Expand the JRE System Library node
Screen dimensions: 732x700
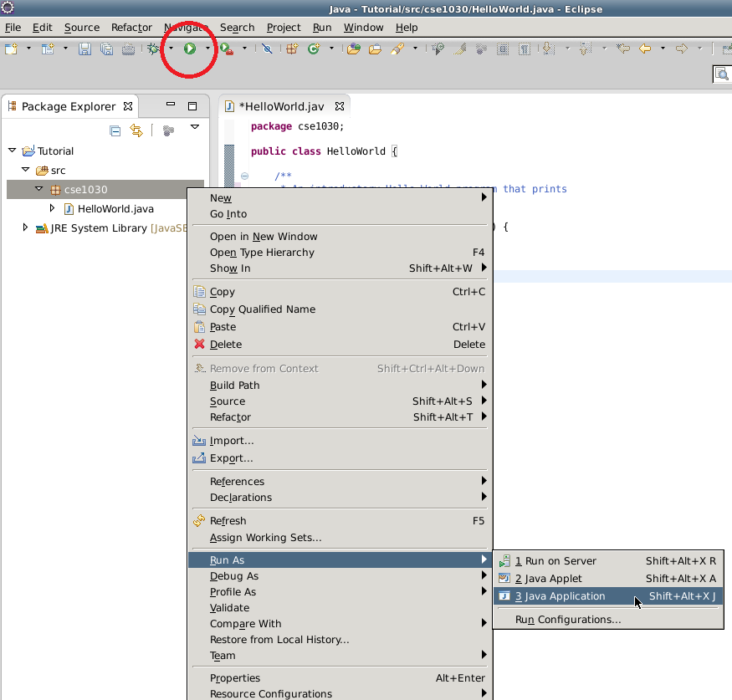[x=25, y=227]
